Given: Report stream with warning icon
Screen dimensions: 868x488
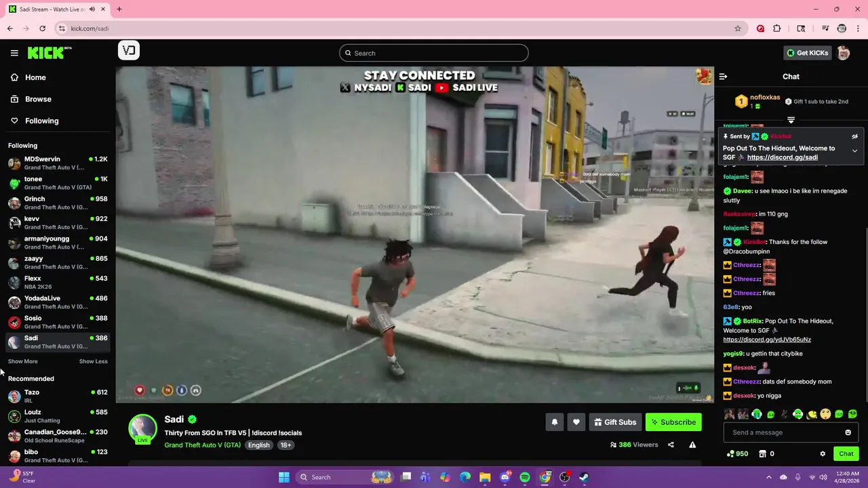Looking at the screenshot, I should pyautogui.click(x=692, y=445).
